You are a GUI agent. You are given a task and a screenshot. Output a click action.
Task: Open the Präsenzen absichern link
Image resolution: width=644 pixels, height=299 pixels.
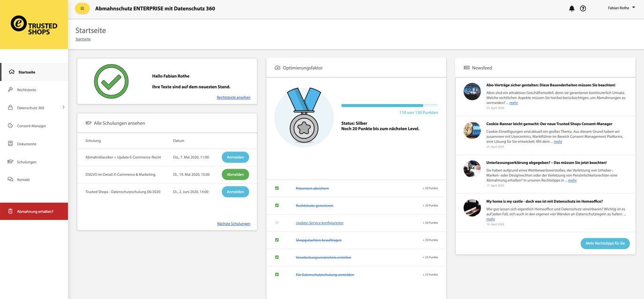pyautogui.click(x=312, y=188)
